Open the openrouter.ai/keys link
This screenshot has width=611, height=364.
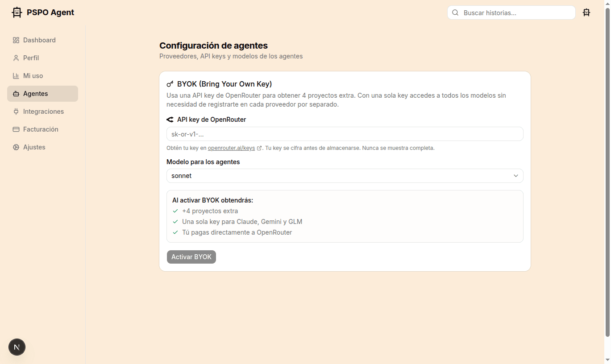coord(231,148)
